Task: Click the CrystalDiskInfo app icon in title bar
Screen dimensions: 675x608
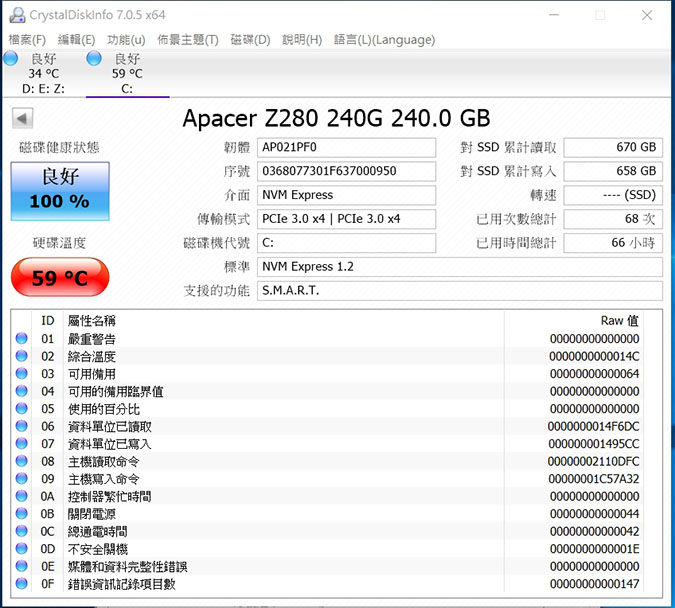Action: (14, 15)
